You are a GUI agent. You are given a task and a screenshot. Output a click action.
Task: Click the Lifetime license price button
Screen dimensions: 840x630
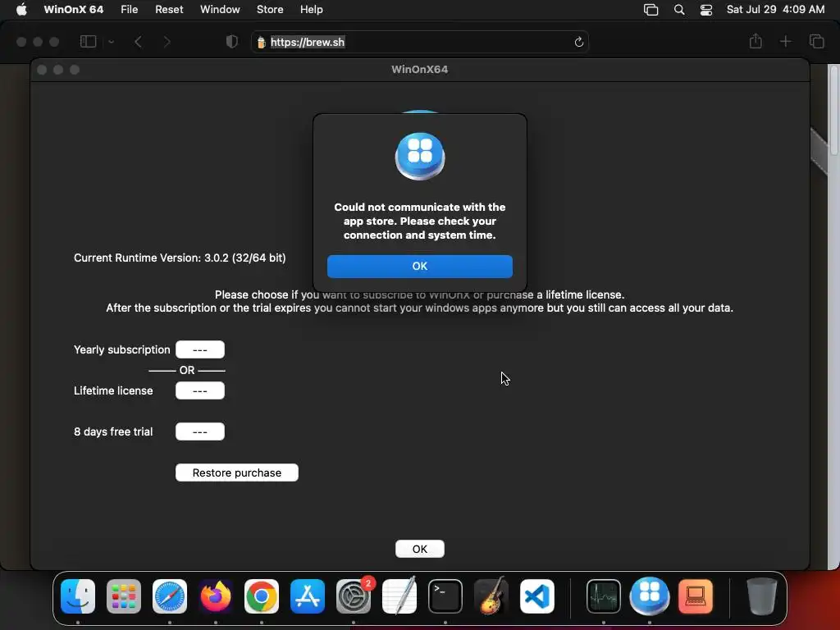200,390
